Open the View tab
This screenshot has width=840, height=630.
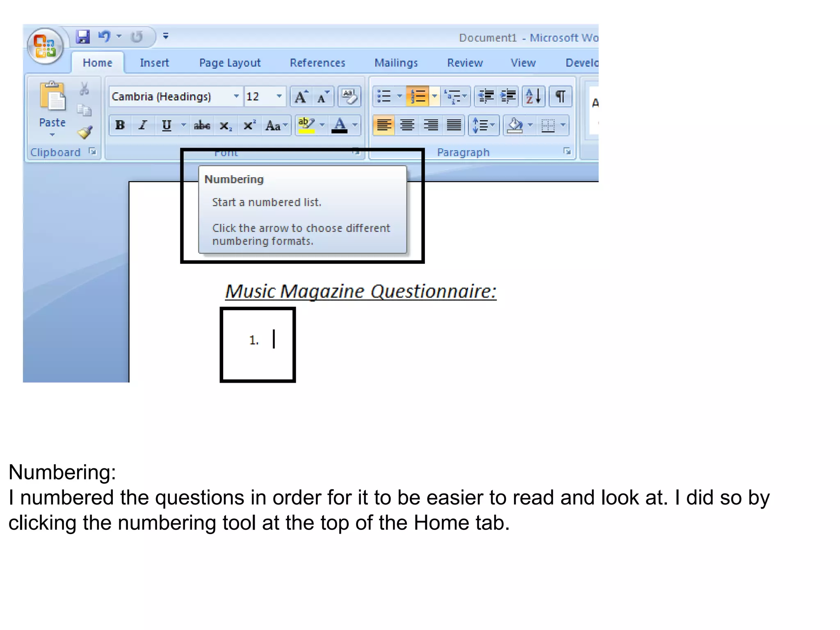pyautogui.click(x=523, y=63)
